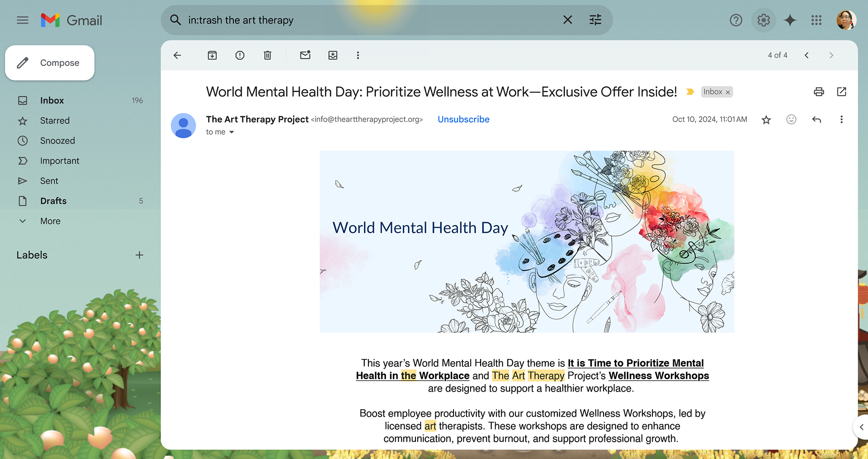The height and width of the screenshot is (459, 868).
Task: Show the side panel arrow
Action: coord(861,427)
